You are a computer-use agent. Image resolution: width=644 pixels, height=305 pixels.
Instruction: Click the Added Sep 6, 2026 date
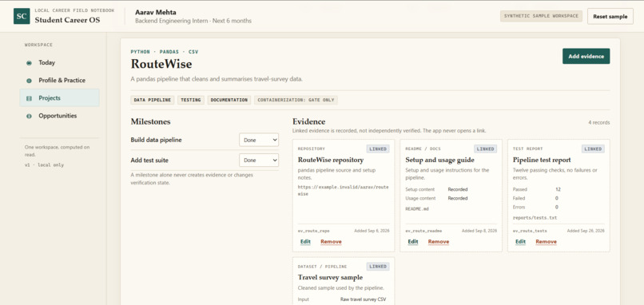(372, 231)
